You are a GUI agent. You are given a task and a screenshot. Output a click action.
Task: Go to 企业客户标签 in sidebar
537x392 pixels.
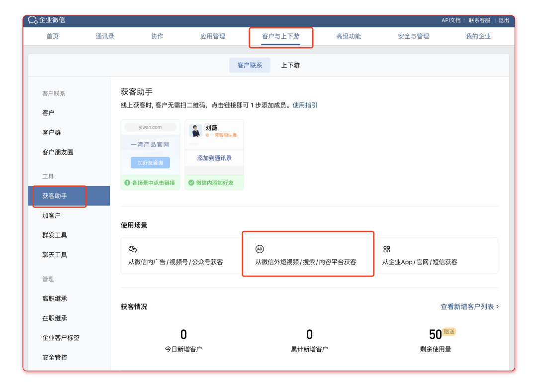[61, 338]
